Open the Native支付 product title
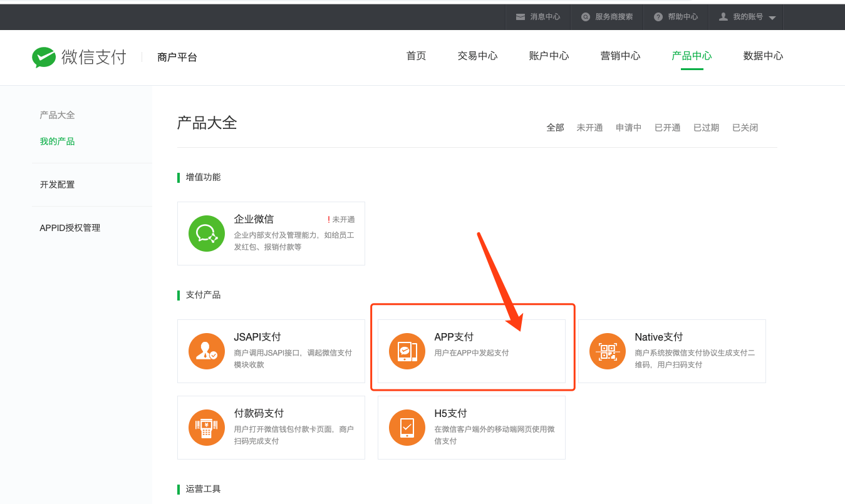 [x=659, y=337]
